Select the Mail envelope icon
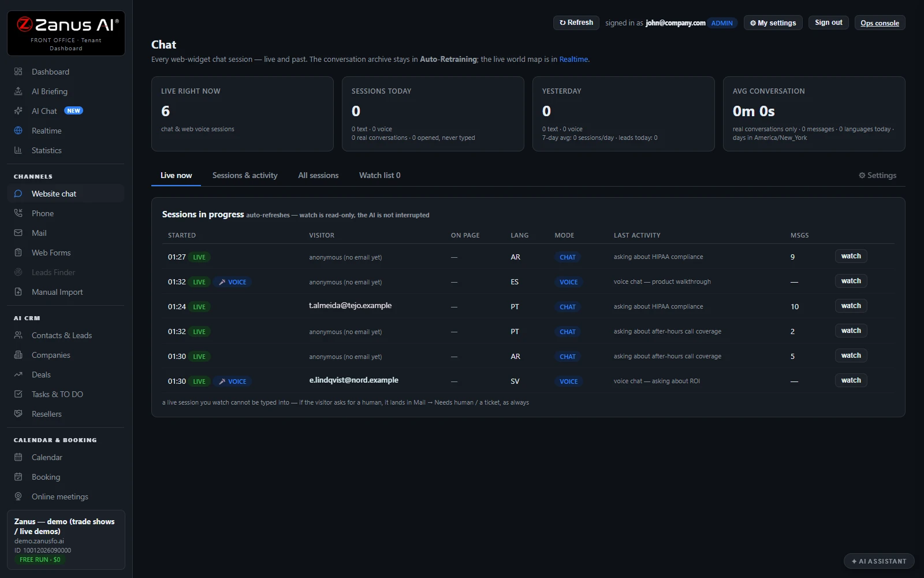The height and width of the screenshot is (578, 924). (18, 233)
